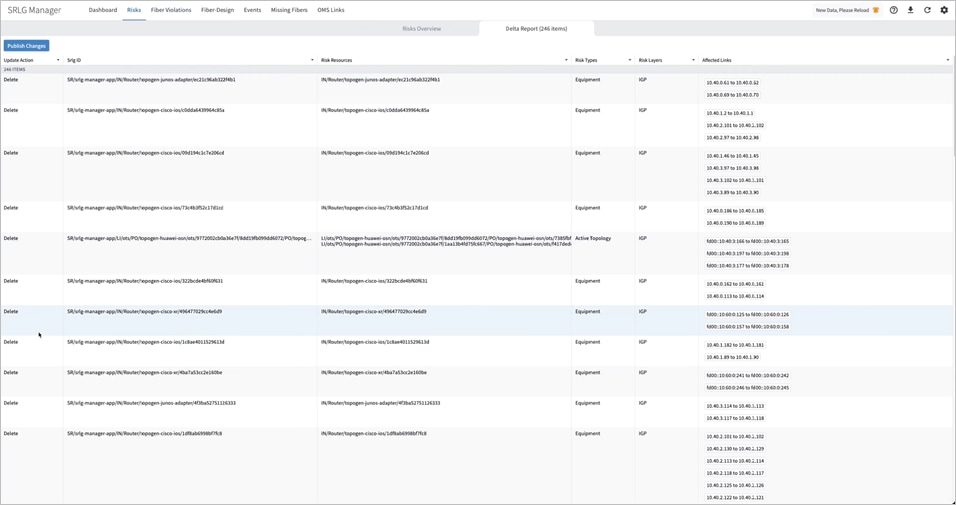Click the download icon in header
This screenshot has height=505, width=956.
(x=910, y=10)
